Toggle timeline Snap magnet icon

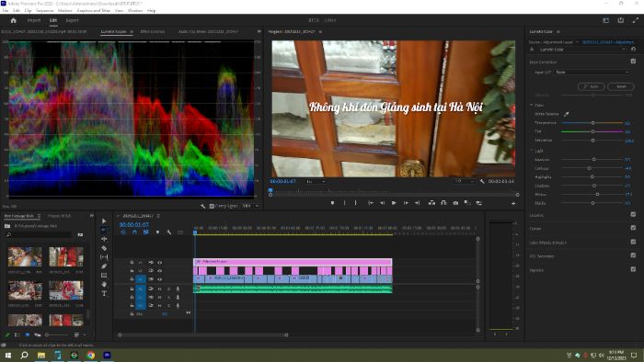point(134,232)
